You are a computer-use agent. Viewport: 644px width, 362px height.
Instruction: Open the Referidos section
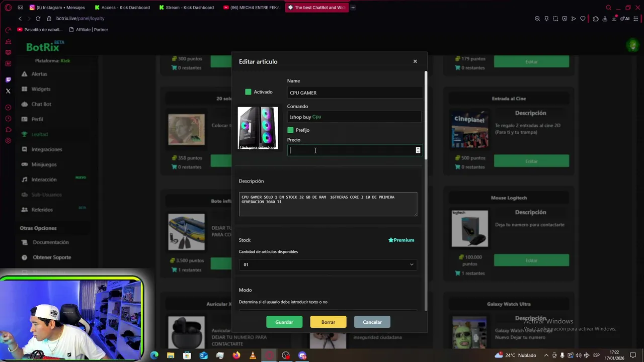41,210
